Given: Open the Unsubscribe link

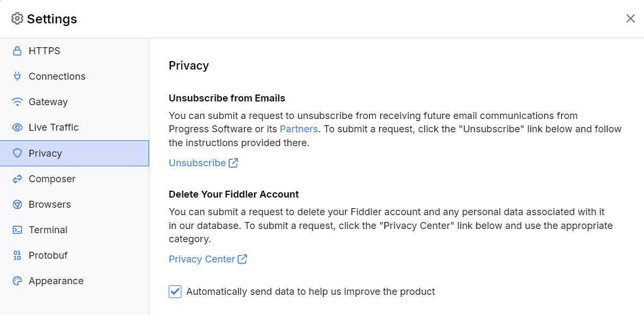Looking at the screenshot, I should pyautogui.click(x=197, y=163).
